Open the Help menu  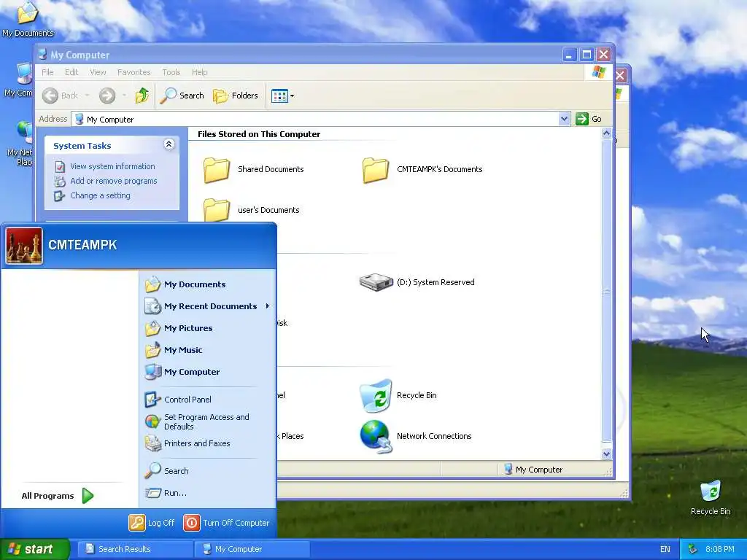coord(200,72)
